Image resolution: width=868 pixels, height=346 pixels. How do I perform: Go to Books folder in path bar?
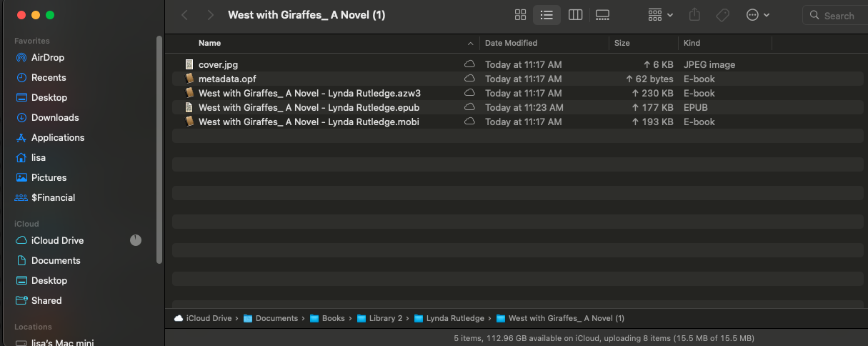coord(333,318)
